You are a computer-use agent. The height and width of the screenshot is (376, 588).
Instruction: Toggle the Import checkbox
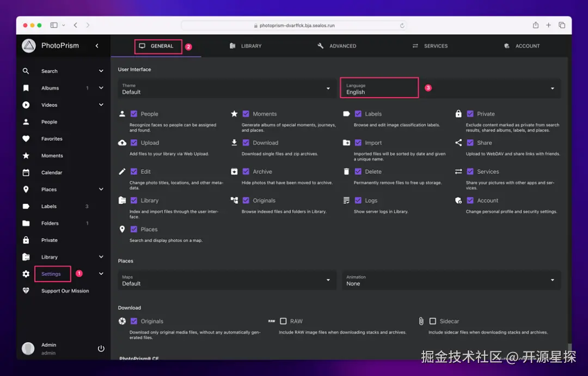(358, 143)
